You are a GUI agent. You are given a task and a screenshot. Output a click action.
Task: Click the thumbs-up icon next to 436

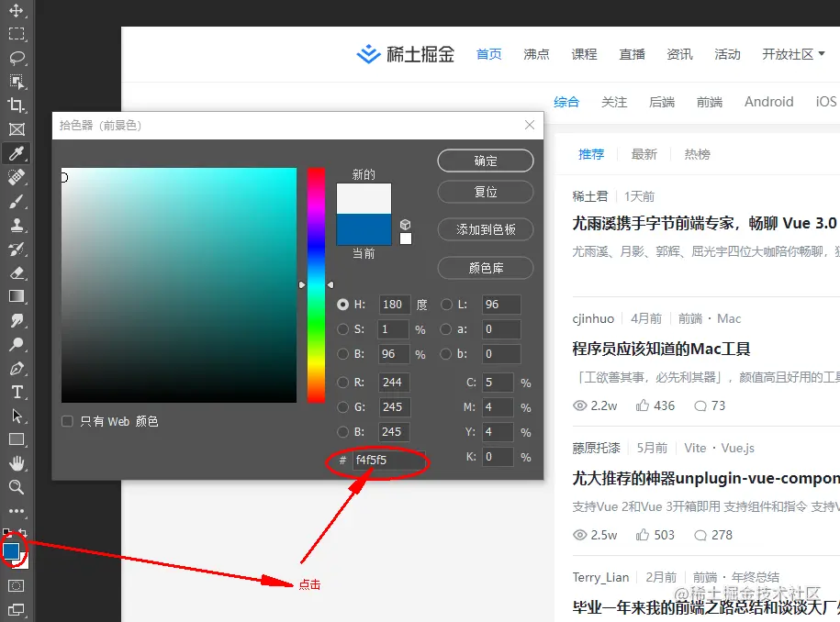[x=643, y=405]
